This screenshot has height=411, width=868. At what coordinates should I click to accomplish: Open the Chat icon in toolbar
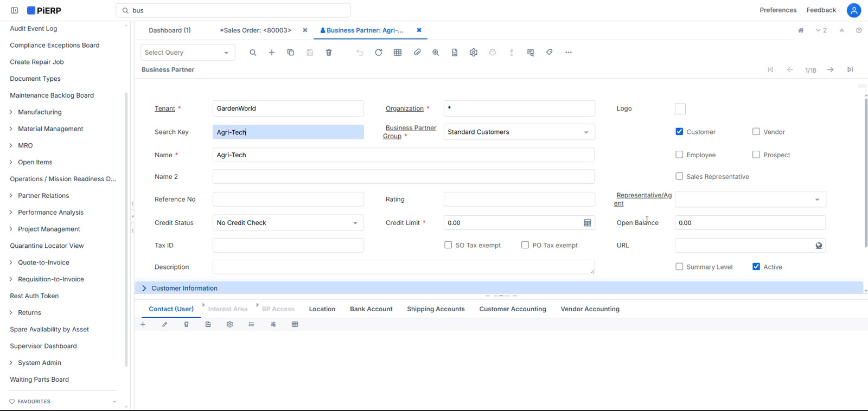(x=531, y=53)
